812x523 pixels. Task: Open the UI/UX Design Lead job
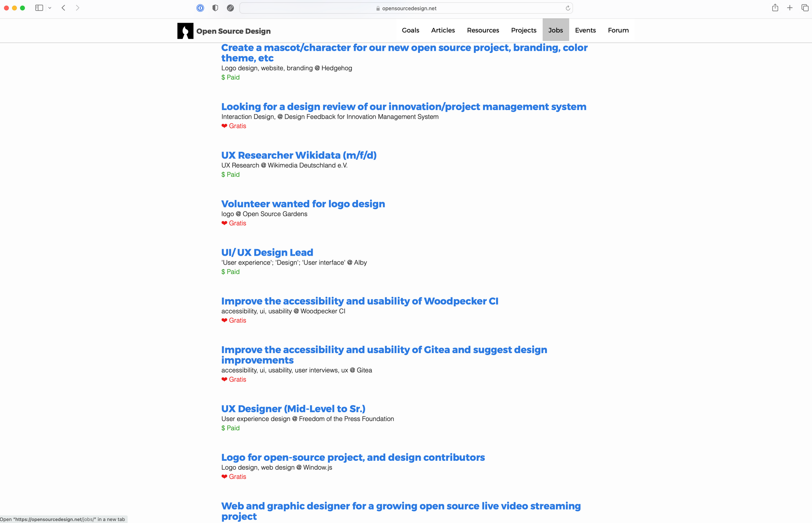click(267, 252)
